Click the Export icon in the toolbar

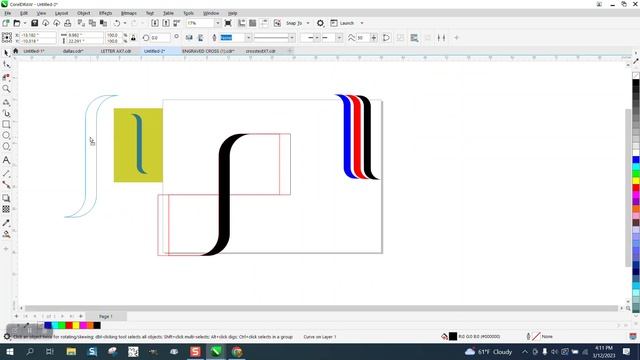(x=166, y=23)
